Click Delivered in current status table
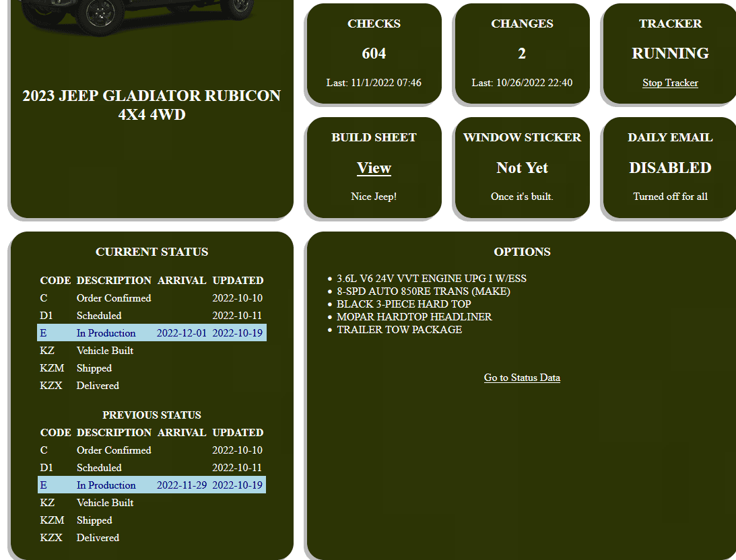This screenshot has width=736, height=560. (98, 386)
